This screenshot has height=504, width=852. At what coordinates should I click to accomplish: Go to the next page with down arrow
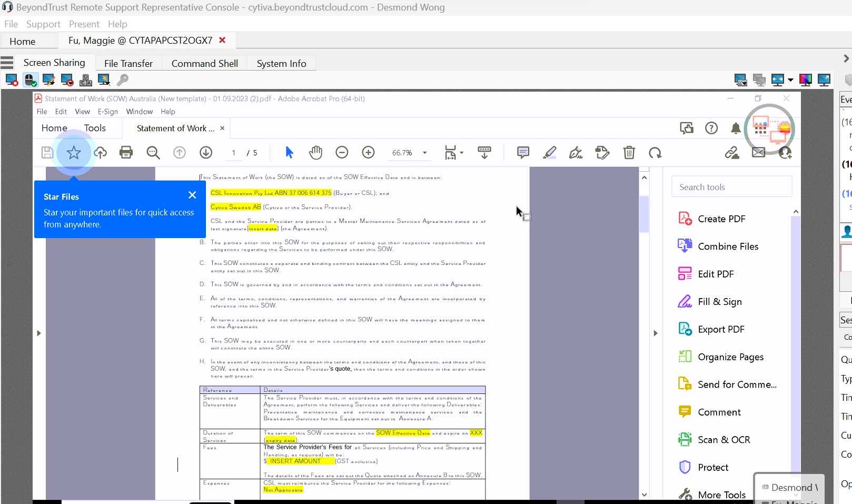click(206, 153)
